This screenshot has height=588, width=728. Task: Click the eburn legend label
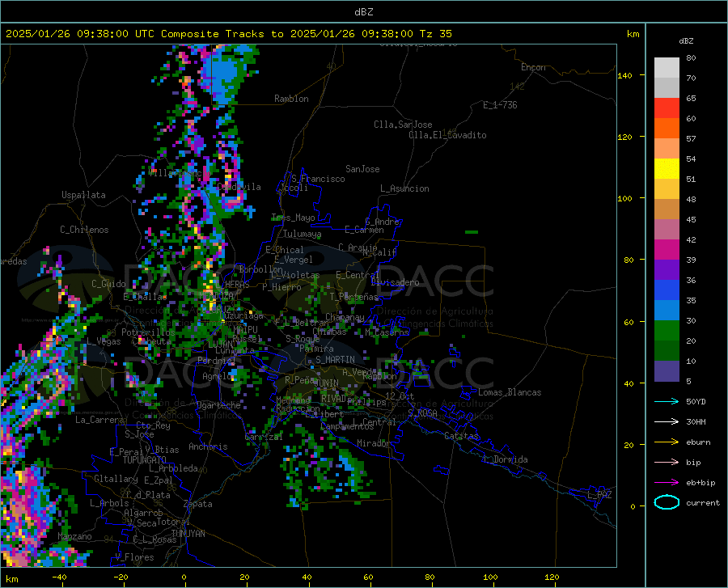[698, 442]
